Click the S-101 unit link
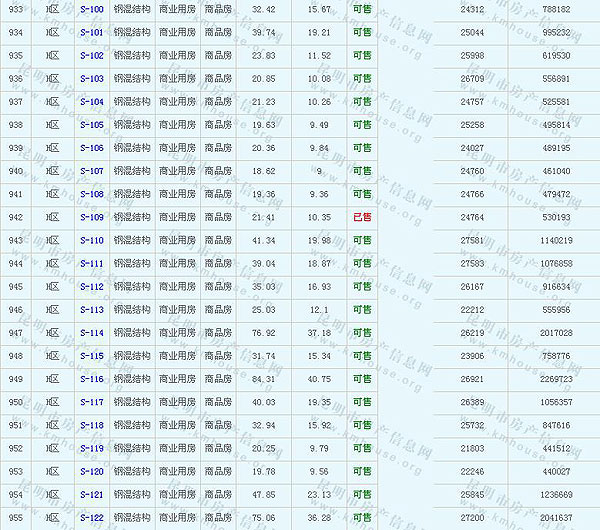Viewport: 600px width, 530px height. pyautogui.click(x=91, y=32)
